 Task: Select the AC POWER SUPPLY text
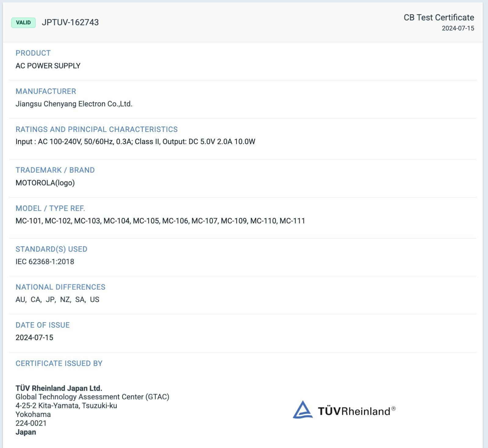coord(48,66)
